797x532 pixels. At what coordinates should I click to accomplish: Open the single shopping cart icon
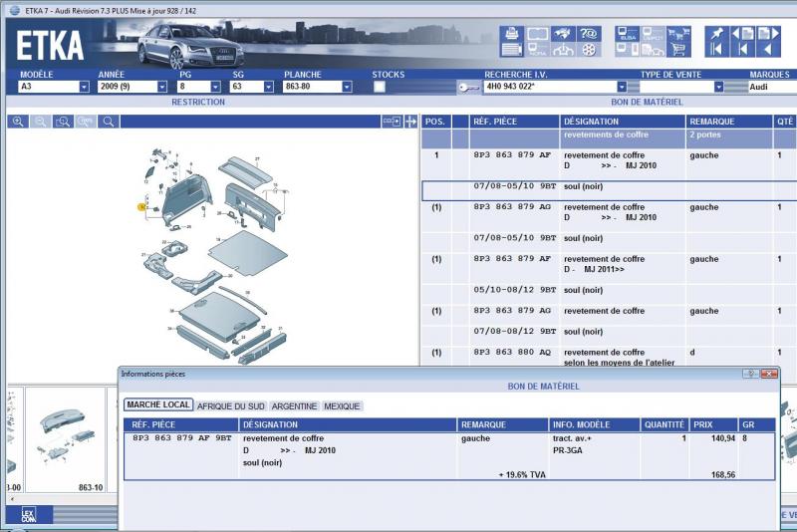tap(678, 49)
